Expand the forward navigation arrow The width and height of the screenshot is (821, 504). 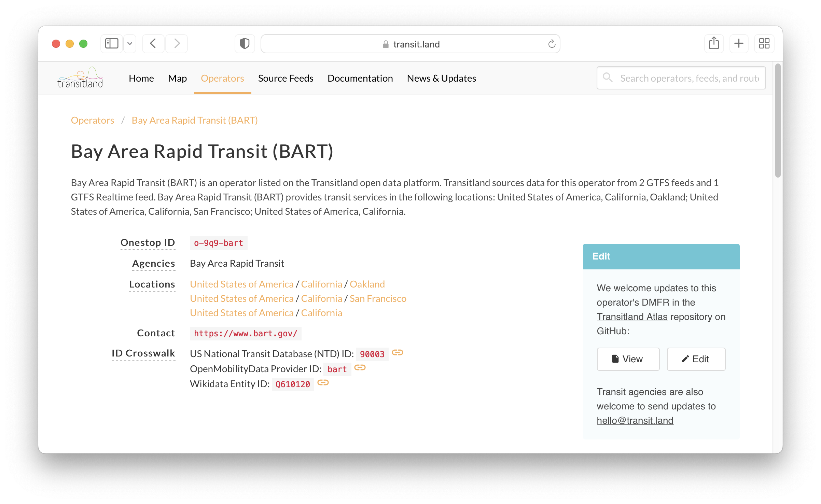[x=177, y=43]
